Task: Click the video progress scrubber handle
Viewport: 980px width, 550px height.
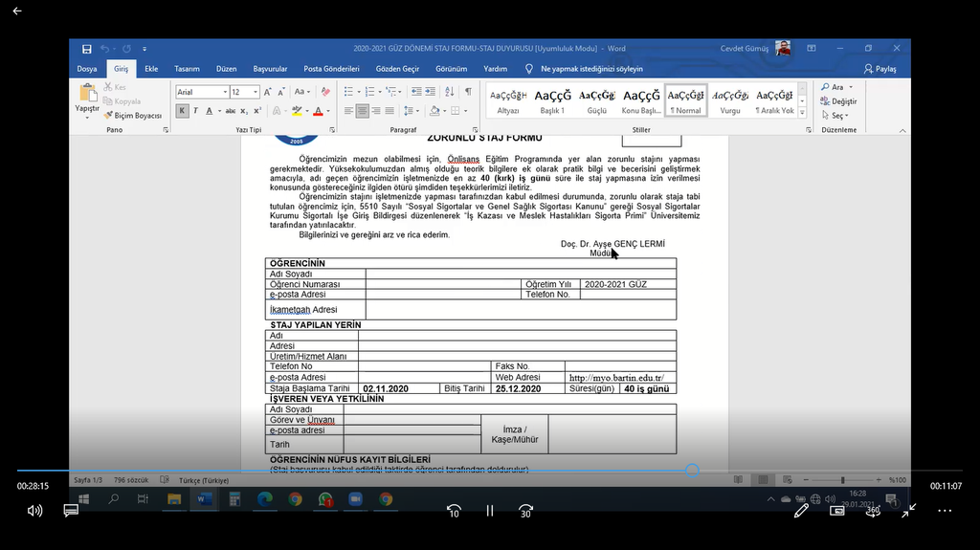Action: click(692, 470)
